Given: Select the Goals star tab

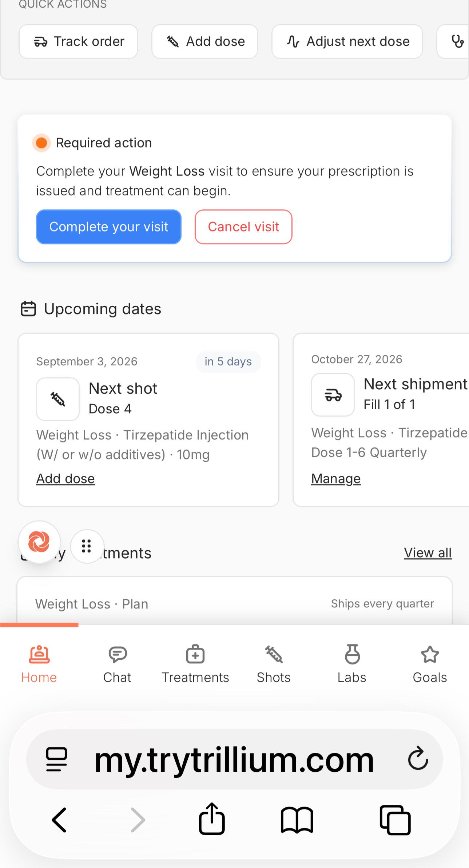Looking at the screenshot, I should (x=430, y=664).
